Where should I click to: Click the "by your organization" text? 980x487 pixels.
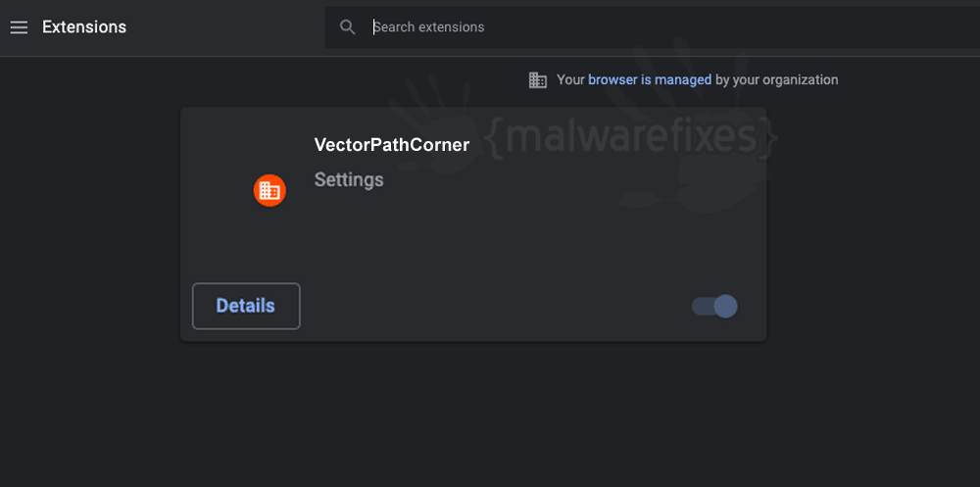point(777,80)
